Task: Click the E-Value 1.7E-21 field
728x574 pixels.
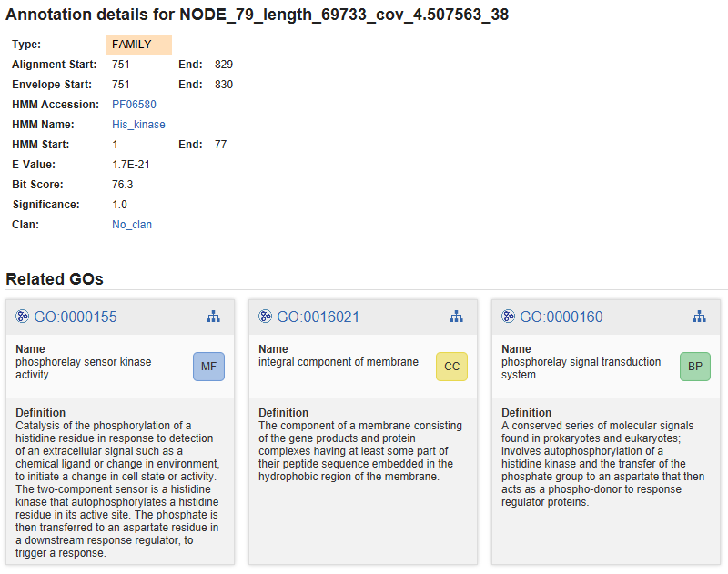Action: click(131, 165)
